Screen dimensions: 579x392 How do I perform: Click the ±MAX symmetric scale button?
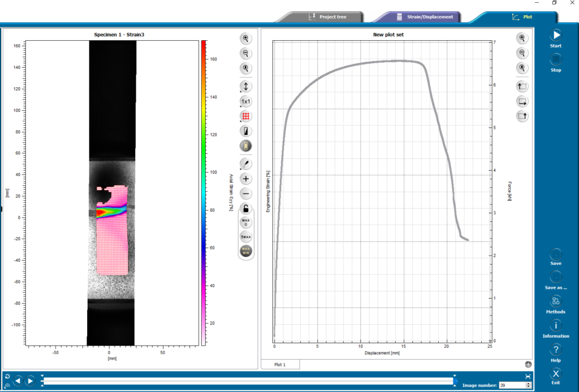point(246,236)
